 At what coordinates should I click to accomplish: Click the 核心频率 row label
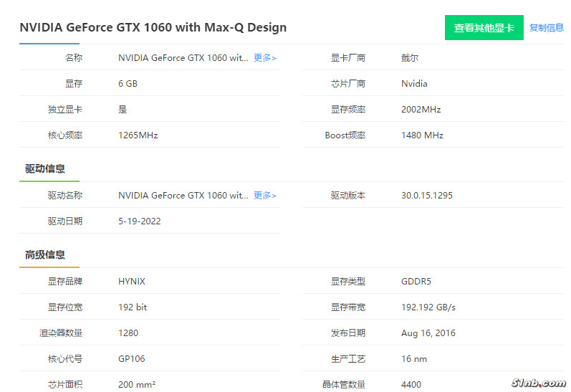click(65, 135)
